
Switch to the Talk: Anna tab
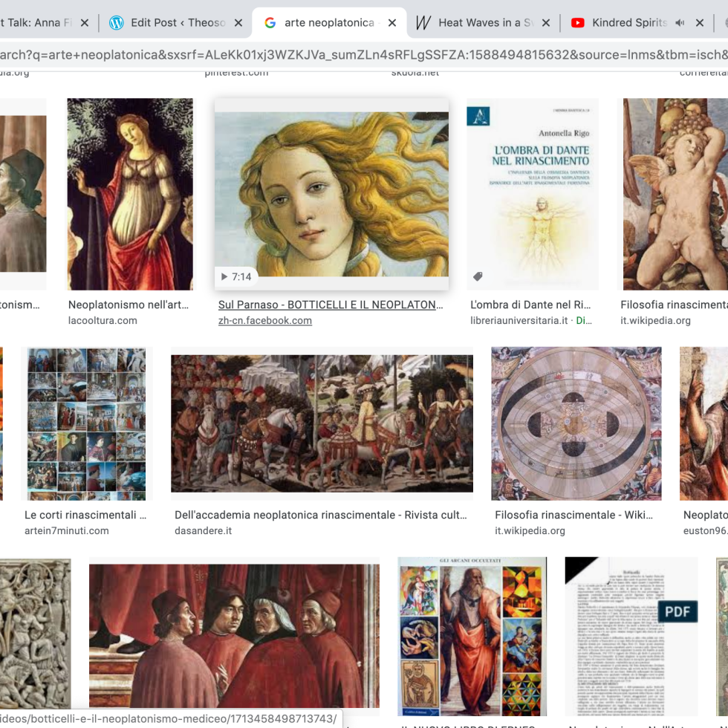point(33,23)
